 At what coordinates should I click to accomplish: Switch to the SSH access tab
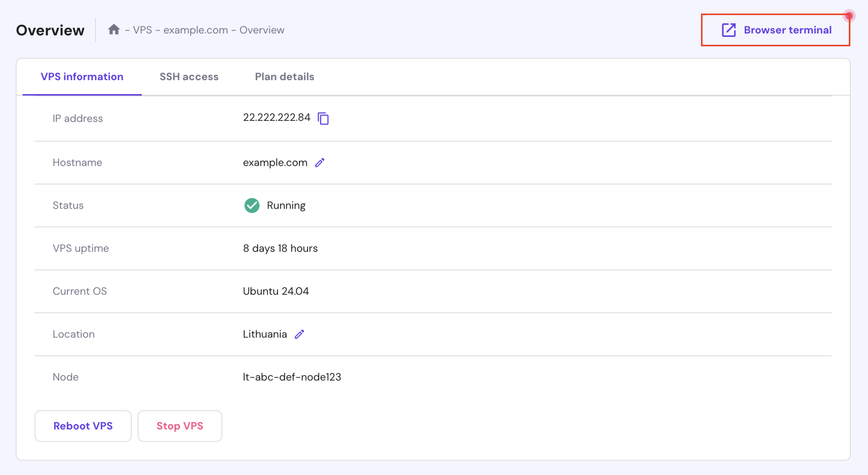189,77
